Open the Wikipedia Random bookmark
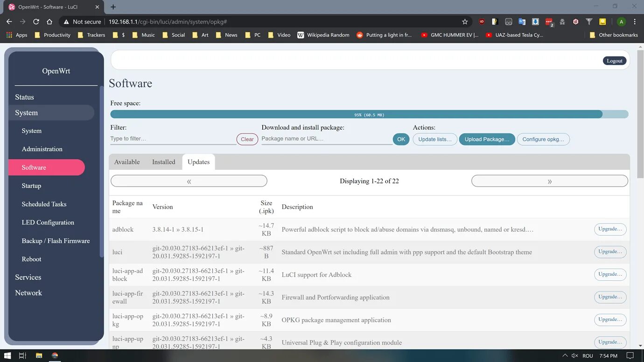Image resolution: width=644 pixels, height=362 pixels. pyautogui.click(x=323, y=35)
